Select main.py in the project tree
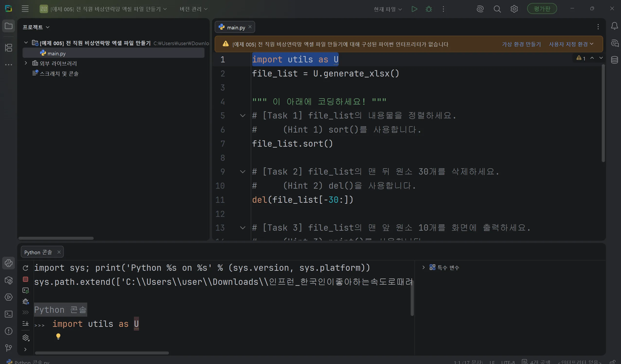621x364 pixels. 113,53
